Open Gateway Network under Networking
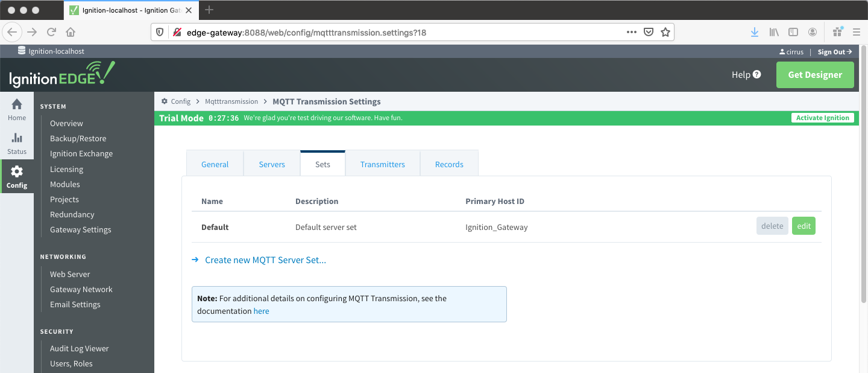Screen dimensions: 868x373 pos(81,289)
